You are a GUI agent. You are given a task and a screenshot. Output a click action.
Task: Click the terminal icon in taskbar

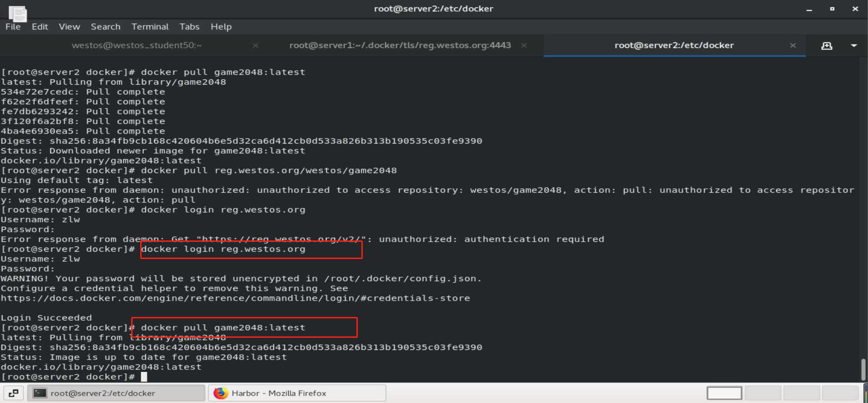click(x=40, y=393)
